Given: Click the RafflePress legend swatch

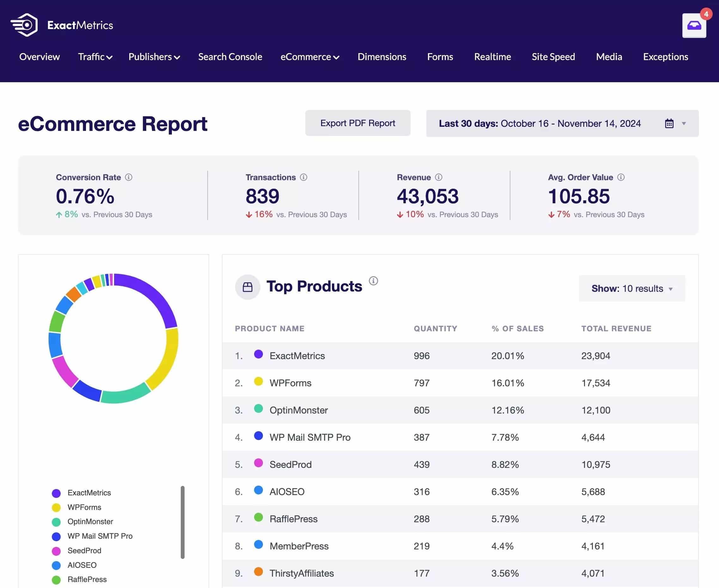Looking at the screenshot, I should [x=56, y=580].
